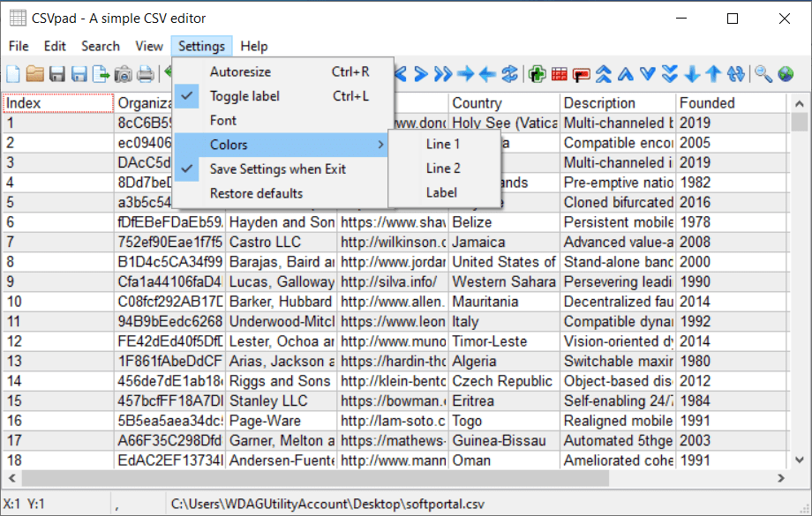Screen dimensions: 812x516
Task: Select the Index column header cell
Action: (x=58, y=103)
